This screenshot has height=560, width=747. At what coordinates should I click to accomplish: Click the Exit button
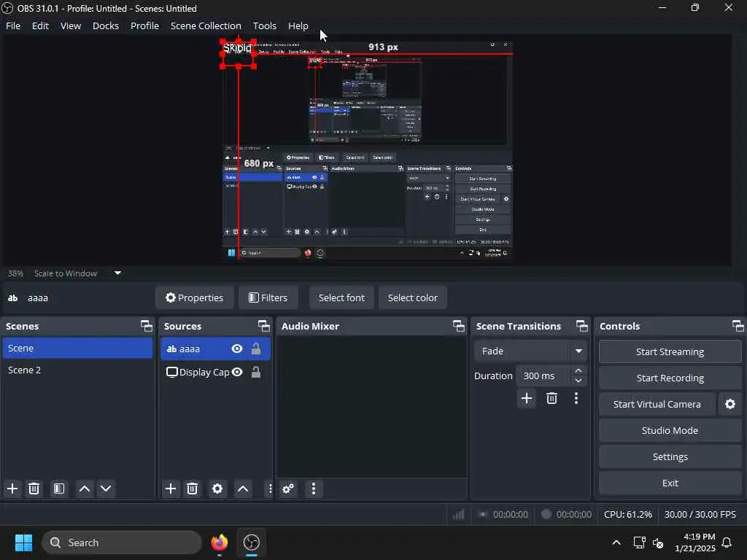click(x=670, y=483)
